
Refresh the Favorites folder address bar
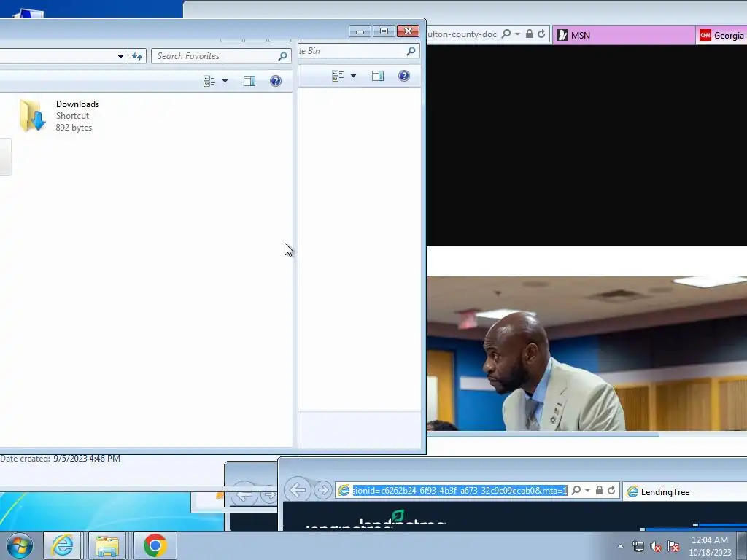(x=137, y=56)
